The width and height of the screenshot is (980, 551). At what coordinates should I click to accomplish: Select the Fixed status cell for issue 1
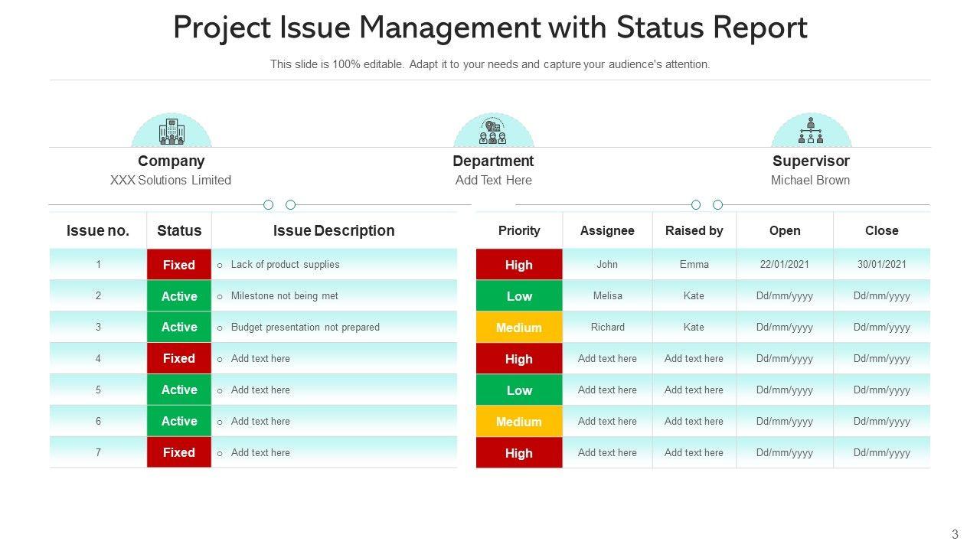tap(179, 265)
